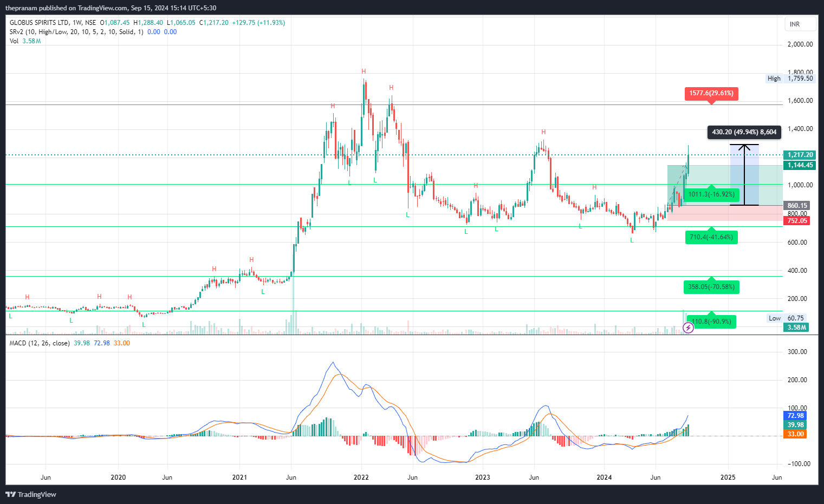Click the red 752.05 stop price tag
The height and width of the screenshot is (504, 824).
[x=797, y=221]
